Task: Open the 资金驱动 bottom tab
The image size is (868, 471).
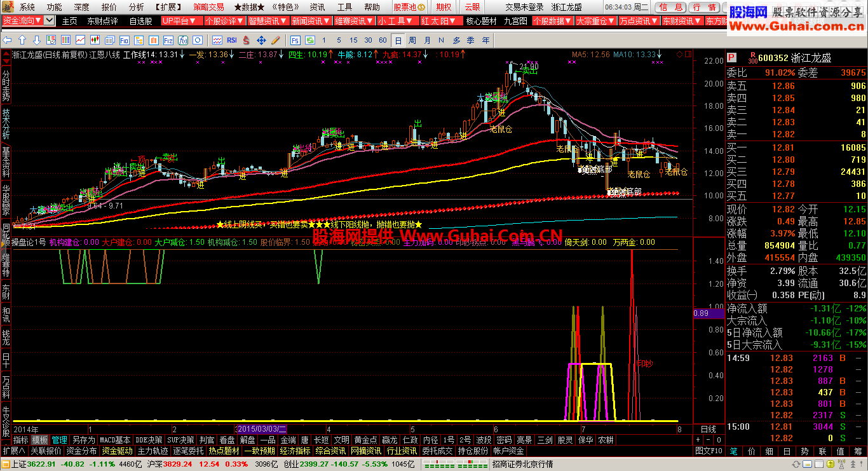Action: [117, 451]
